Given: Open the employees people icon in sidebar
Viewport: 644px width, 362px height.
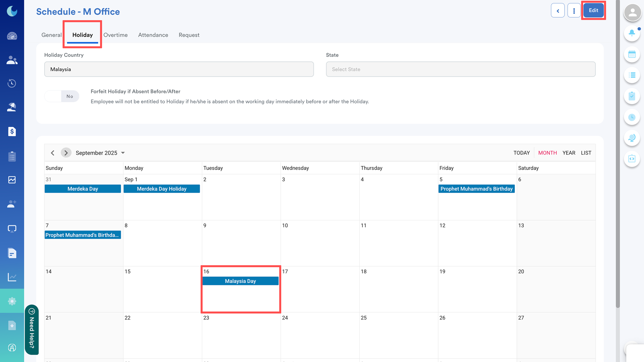Looking at the screenshot, I should (x=12, y=60).
